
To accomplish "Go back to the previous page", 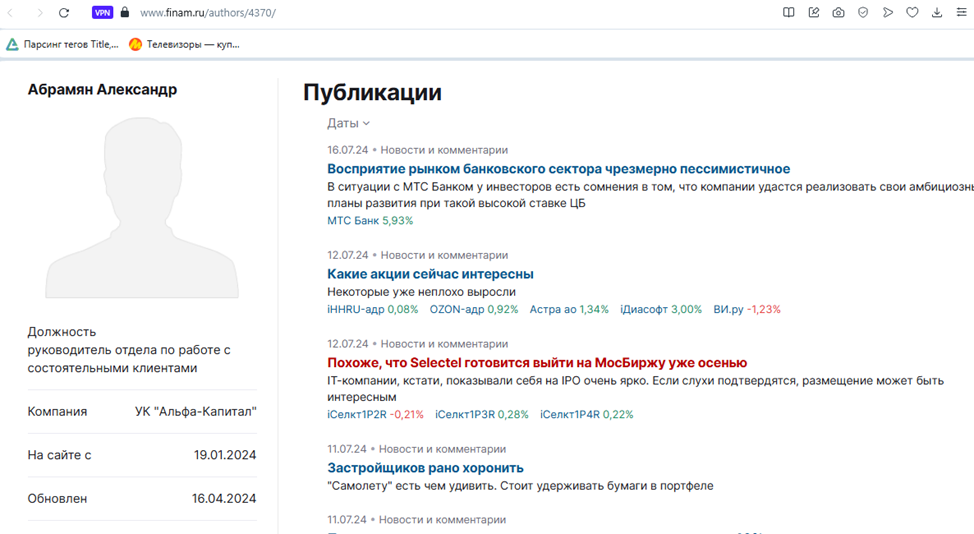I will point(11,12).
